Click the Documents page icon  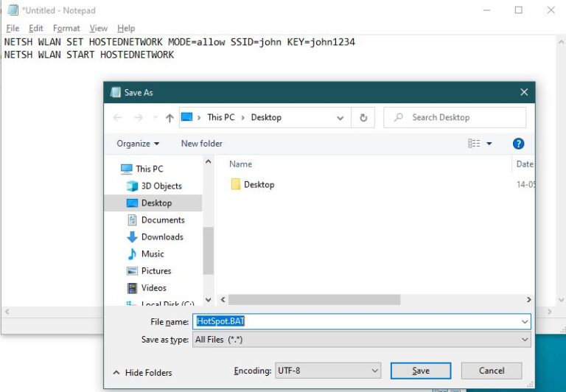pyautogui.click(x=132, y=220)
